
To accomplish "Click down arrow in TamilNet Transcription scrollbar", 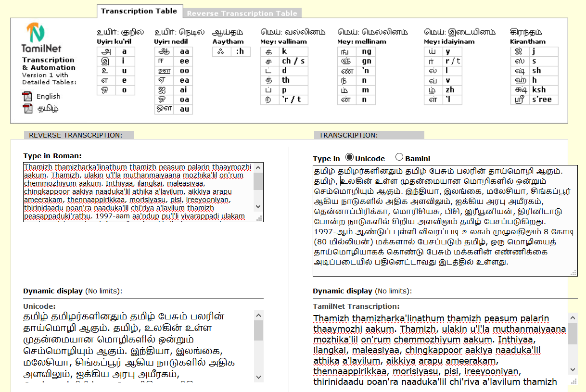I will pos(573,369).
